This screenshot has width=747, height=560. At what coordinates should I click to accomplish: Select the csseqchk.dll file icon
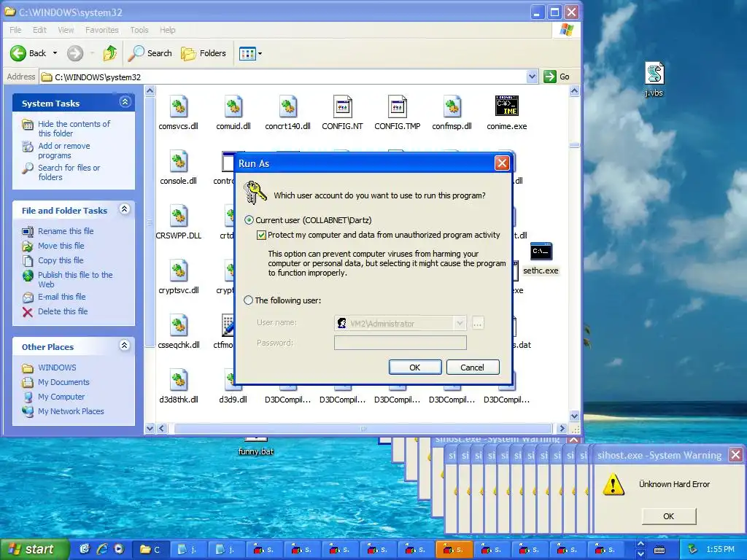pyautogui.click(x=179, y=326)
